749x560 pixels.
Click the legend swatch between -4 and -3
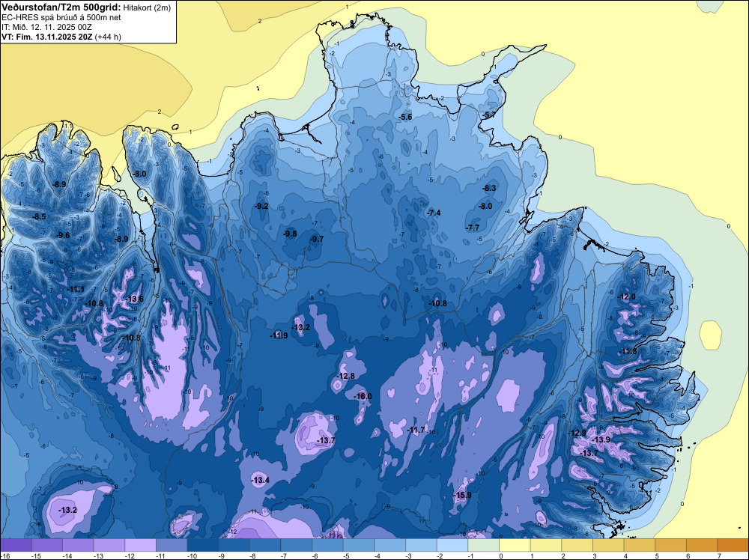[x=390, y=545]
